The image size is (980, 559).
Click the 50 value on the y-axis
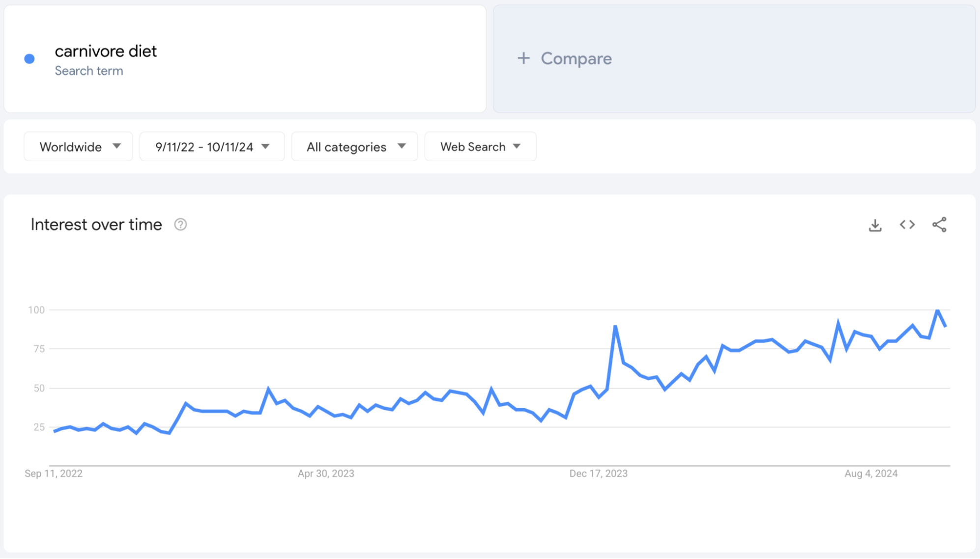tap(39, 388)
